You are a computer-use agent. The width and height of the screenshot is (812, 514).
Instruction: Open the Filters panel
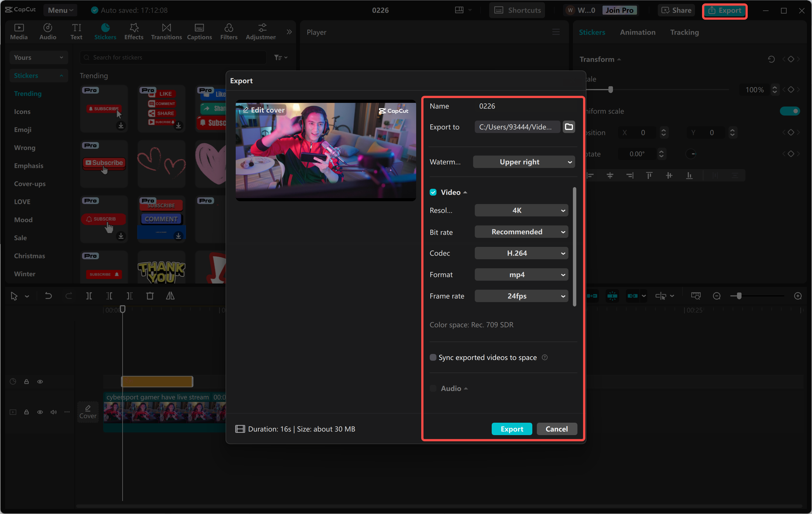click(229, 31)
